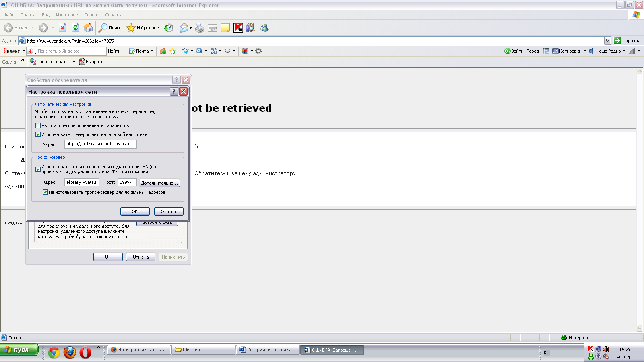This screenshot has height=362, width=644.
Task: Launch Opera from quick launch
Action: coord(85,353)
